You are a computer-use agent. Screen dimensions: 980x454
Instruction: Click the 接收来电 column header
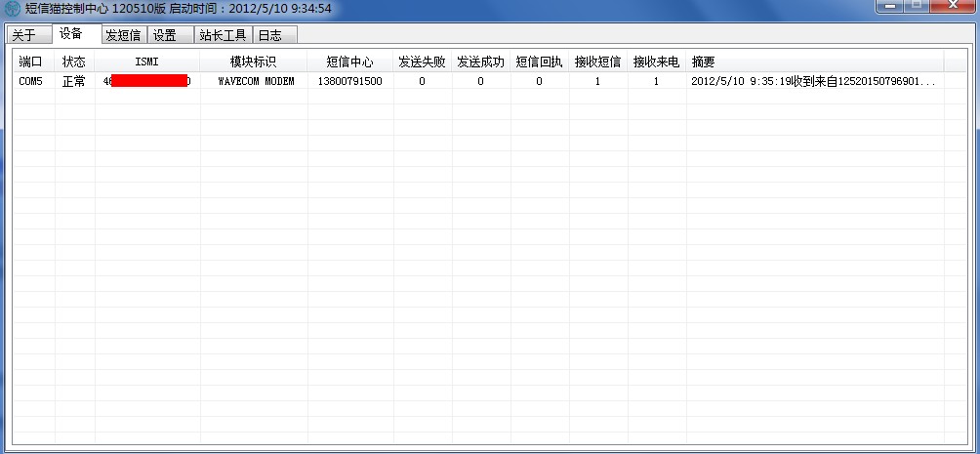[x=657, y=62]
